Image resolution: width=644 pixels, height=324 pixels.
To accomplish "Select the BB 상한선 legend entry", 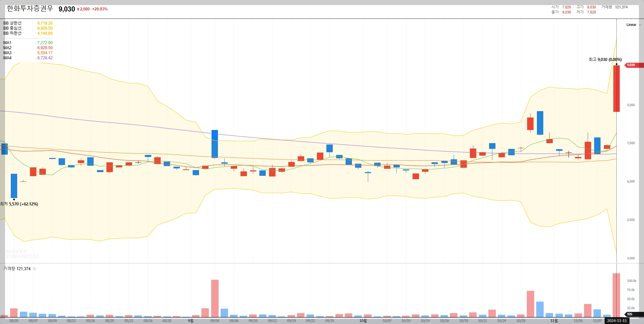I will tap(12, 23).
